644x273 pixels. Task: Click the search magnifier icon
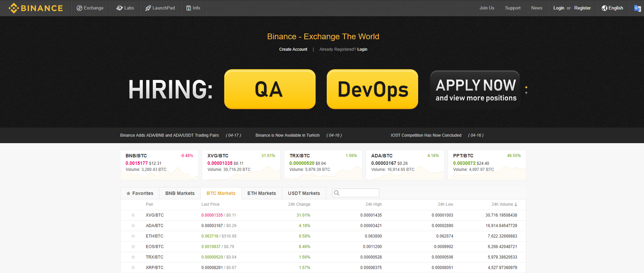pyautogui.click(x=337, y=193)
